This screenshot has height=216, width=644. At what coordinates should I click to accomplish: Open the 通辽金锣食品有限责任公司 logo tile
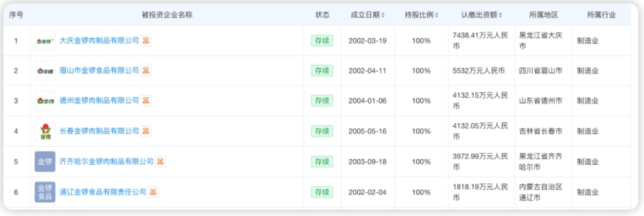tap(45, 192)
